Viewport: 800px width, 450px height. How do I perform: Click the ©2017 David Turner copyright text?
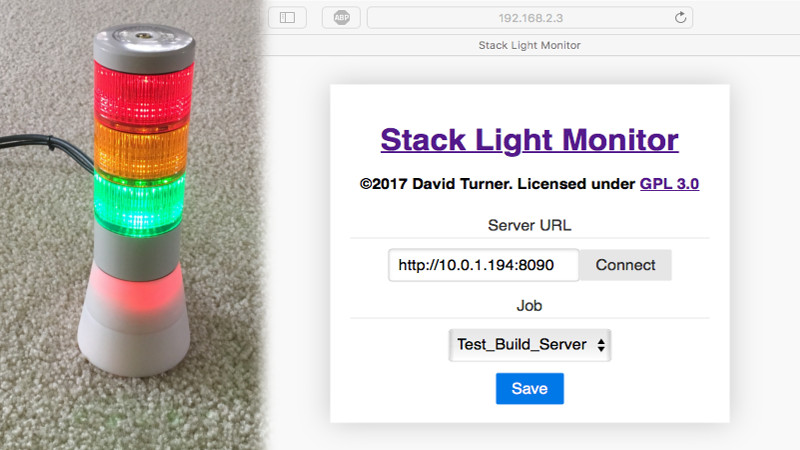(x=497, y=184)
